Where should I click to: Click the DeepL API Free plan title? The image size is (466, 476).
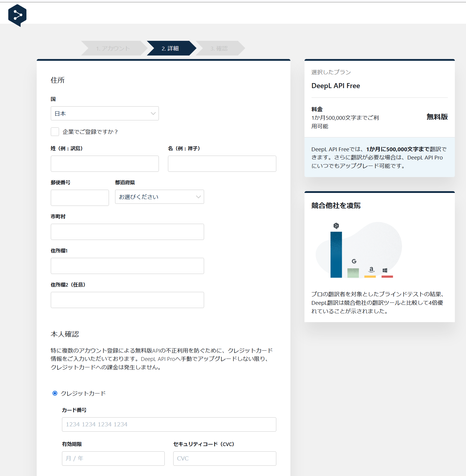point(336,86)
